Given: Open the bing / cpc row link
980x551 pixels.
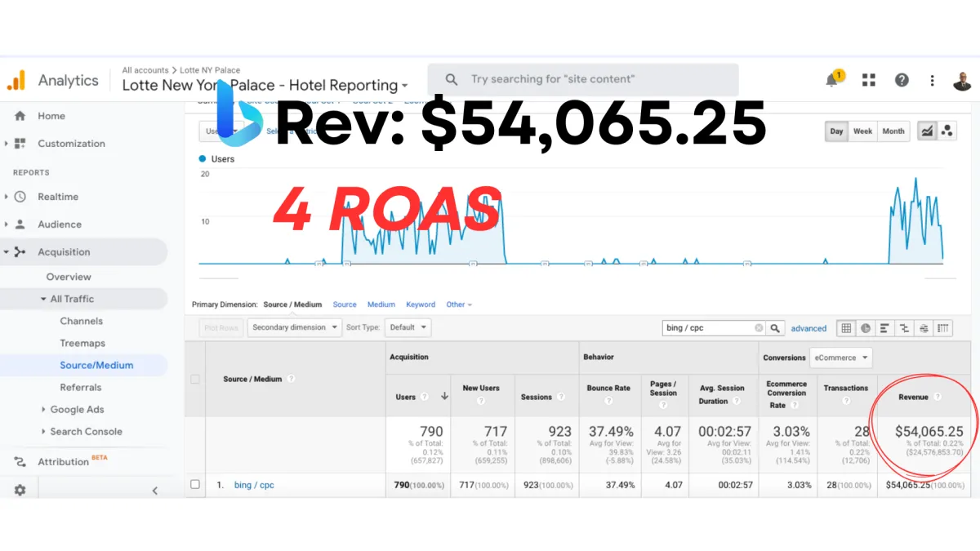Looking at the screenshot, I should [x=254, y=485].
